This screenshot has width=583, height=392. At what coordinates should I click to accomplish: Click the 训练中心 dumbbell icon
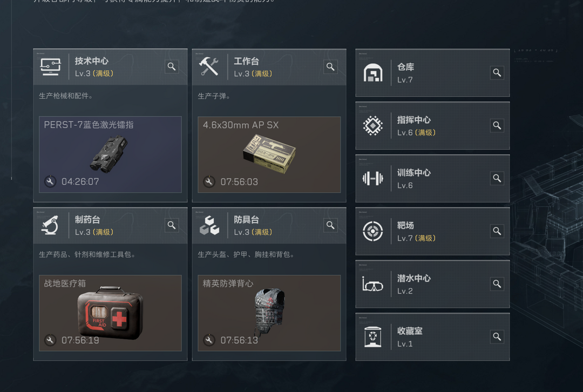click(x=373, y=179)
